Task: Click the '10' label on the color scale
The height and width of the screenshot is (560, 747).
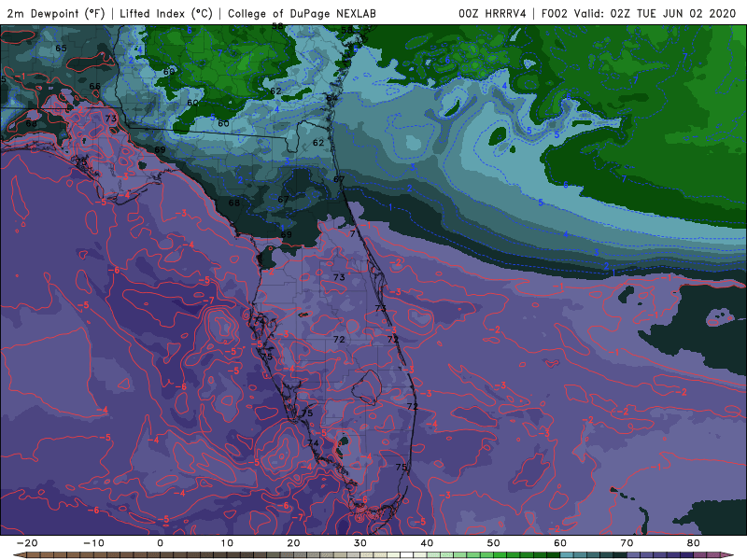Action: [x=227, y=543]
